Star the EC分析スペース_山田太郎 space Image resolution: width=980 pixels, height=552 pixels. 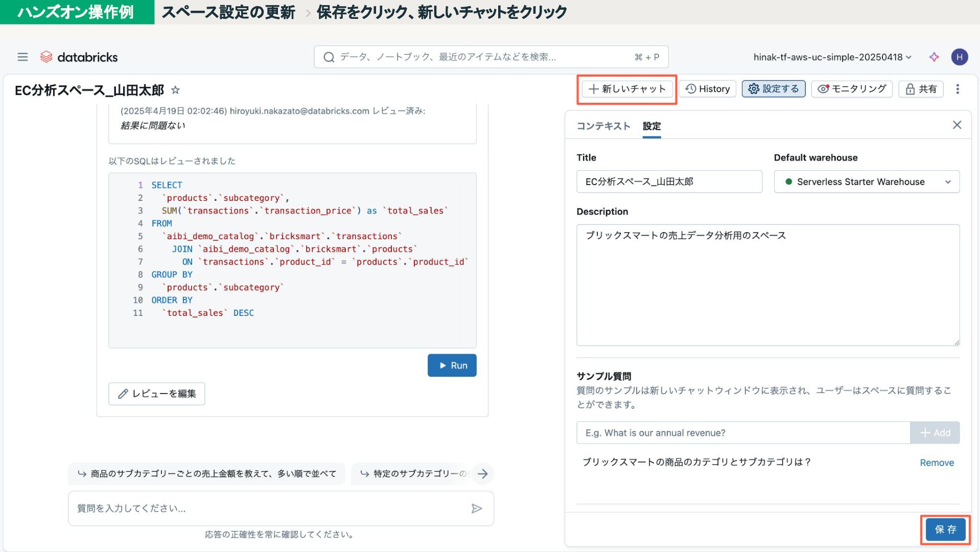pyautogui.click(x=175, y=90)
